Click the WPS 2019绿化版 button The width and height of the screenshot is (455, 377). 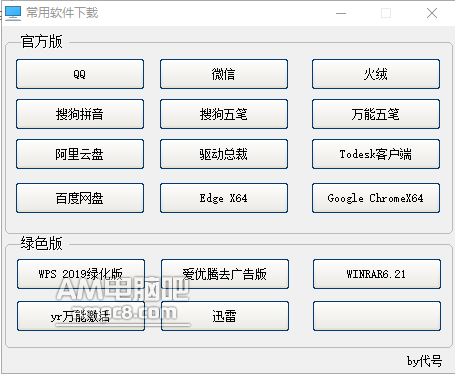[81, 274]
